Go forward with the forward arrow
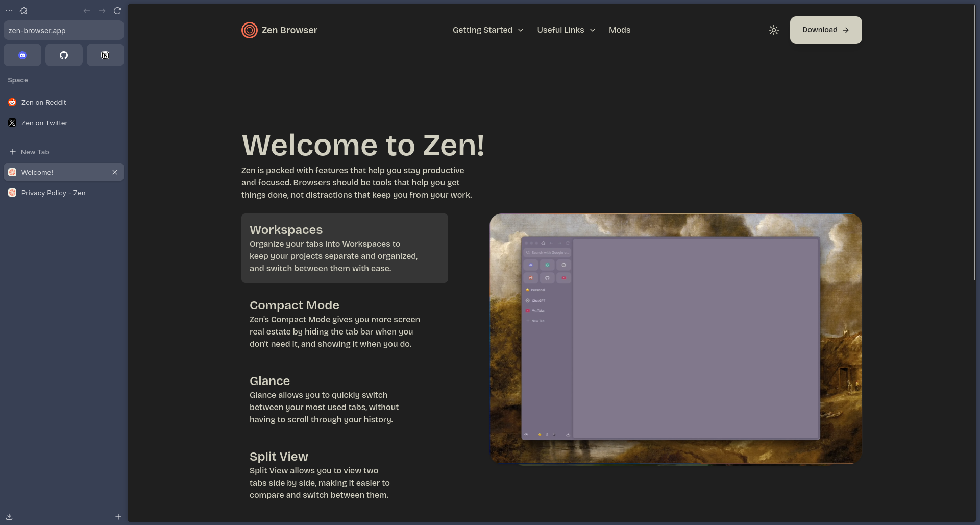Image resolution: width=980 pixels, height=525 pixels. click(102, 11)
